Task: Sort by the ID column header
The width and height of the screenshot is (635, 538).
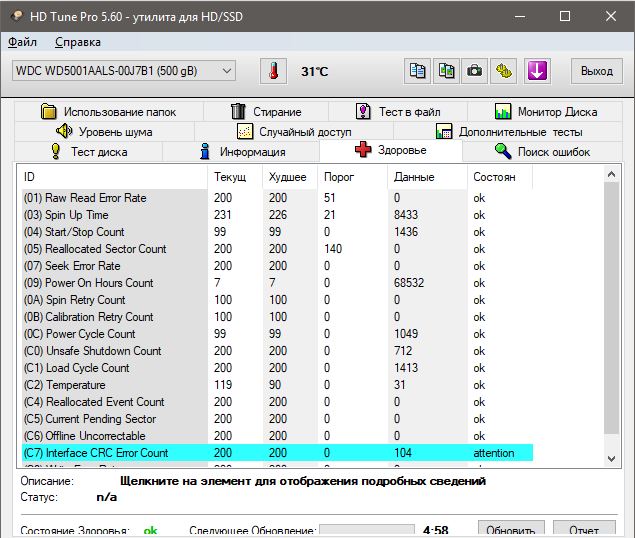Action: [x=113, y=177]
